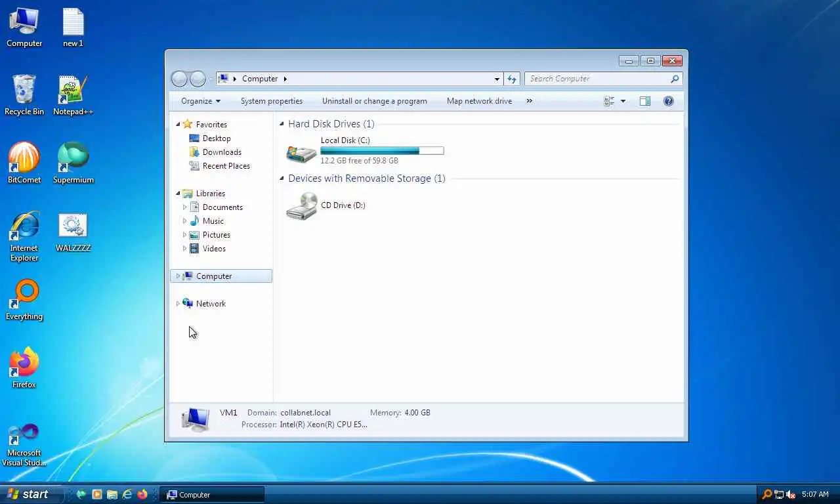Select the CD Drive (D:) icon
Image resolution: width=840 pixels, height=504 pixels.
[302, 206]
